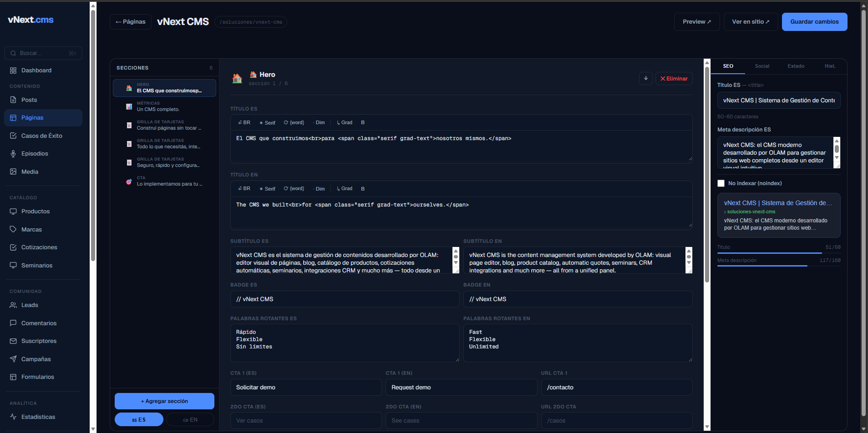Open Campañas from the sidebar
Screen dimensions: 868x433
coord(43,359)
